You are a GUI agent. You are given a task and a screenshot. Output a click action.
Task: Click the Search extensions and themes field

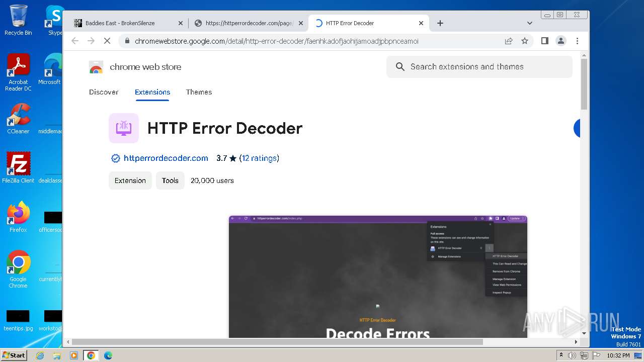click(x=479, y=67)
